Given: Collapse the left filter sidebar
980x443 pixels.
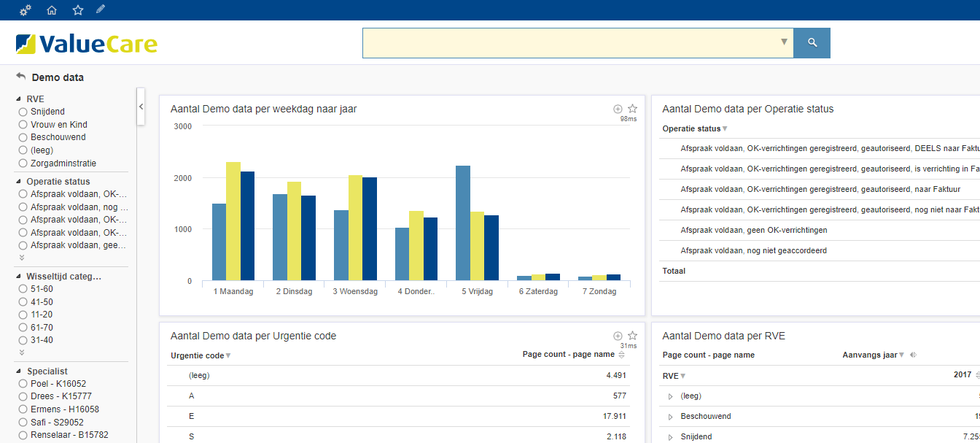Looking at the screenshot, I should click(141, 107).
